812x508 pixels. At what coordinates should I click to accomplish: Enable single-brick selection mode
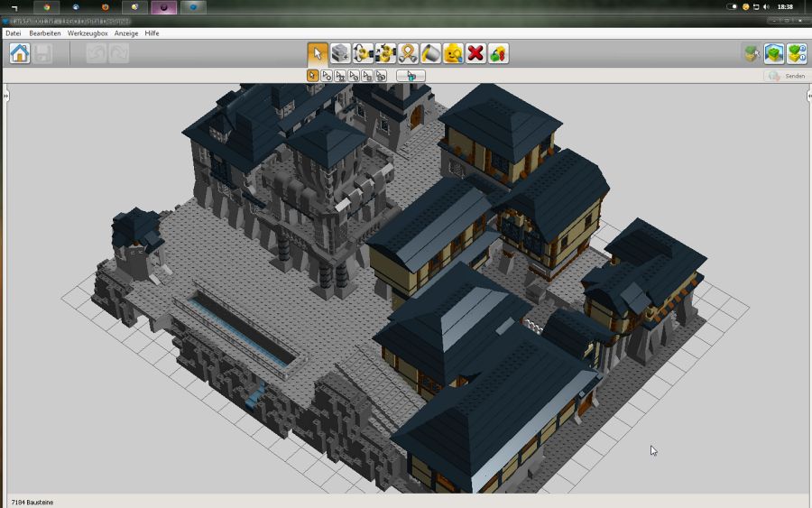(x=313, y=76)
